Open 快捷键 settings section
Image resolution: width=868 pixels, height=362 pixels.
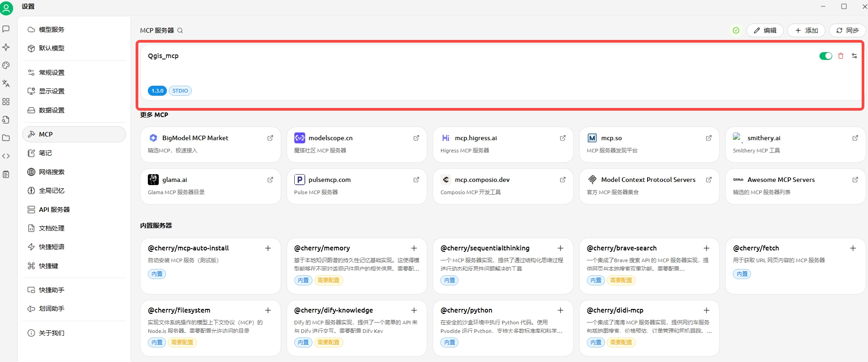pos(74,266)
